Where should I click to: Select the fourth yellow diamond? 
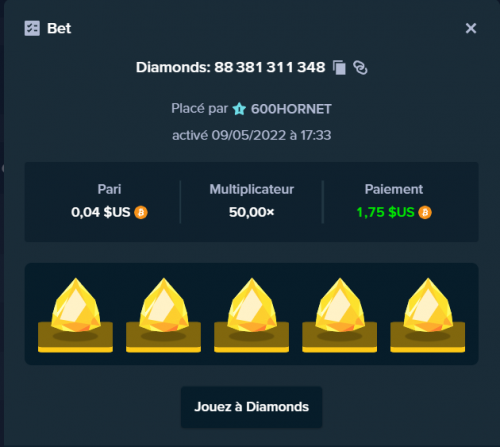coord(340,315)
